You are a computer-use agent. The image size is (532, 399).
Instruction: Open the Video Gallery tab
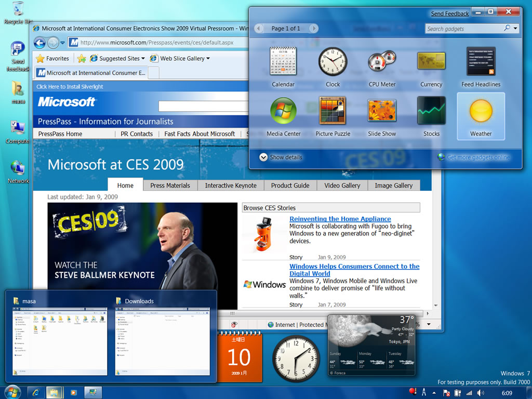[342, 185]
